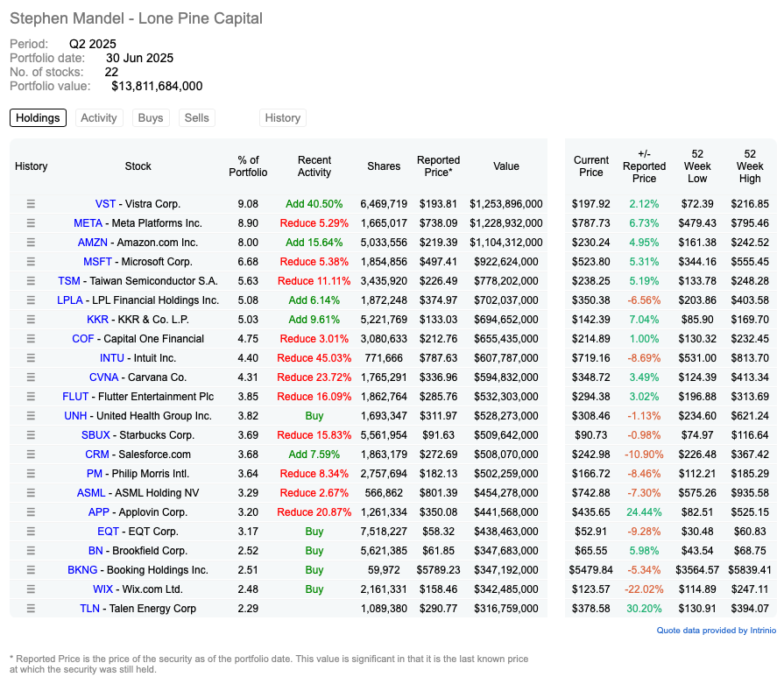
Task: Open history icon for BKNG row
Action: coord(31,569)
